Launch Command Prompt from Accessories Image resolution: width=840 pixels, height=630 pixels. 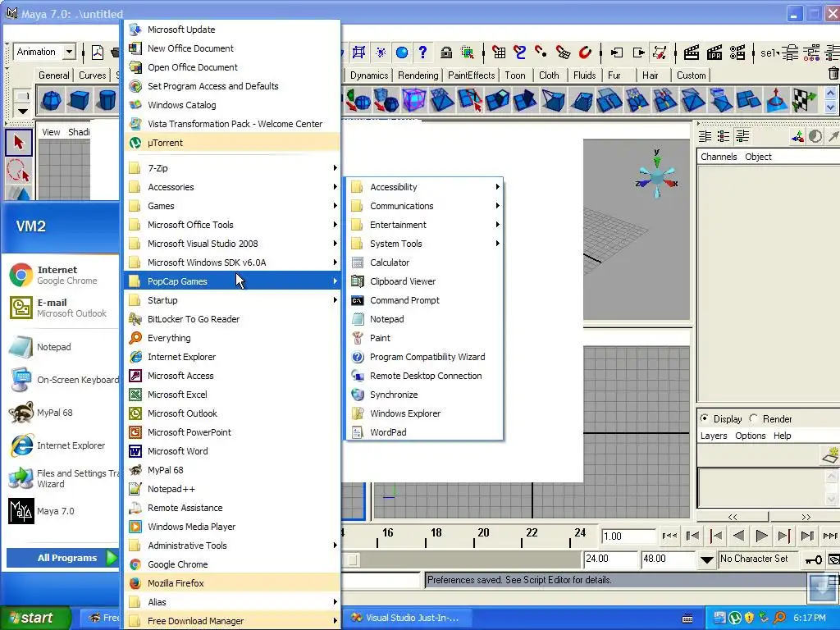(x=425, y=300)
